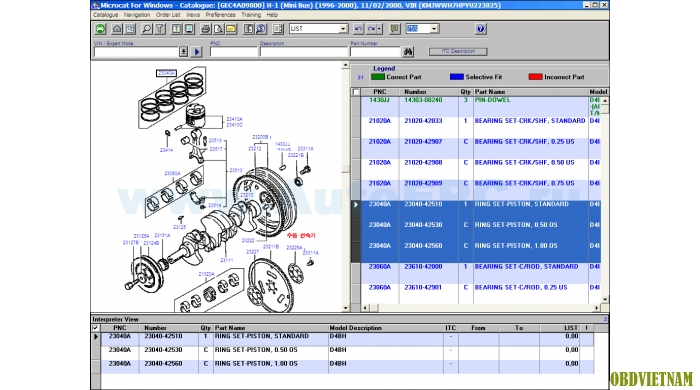Focus the VIN / Expert Mode input field
Image resolution: width=700 pixels, height=390 pixels.
click(136, 52)
